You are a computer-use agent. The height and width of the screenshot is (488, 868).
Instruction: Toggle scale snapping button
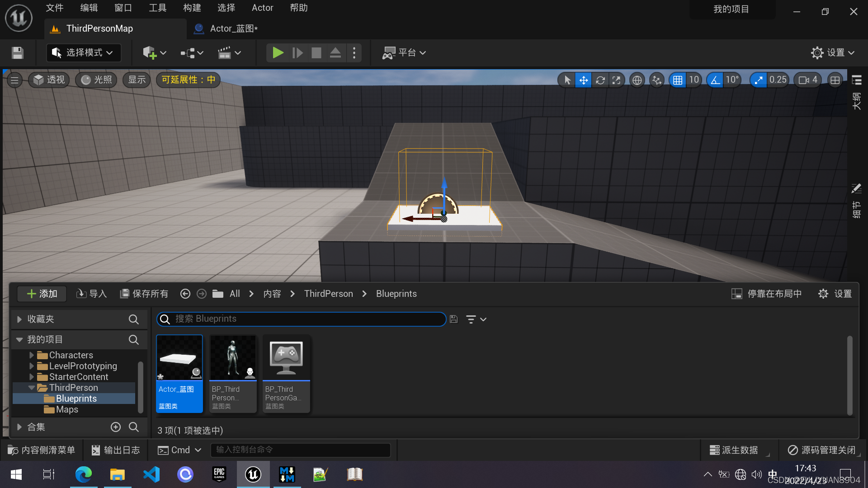click(x=758, y=80)
